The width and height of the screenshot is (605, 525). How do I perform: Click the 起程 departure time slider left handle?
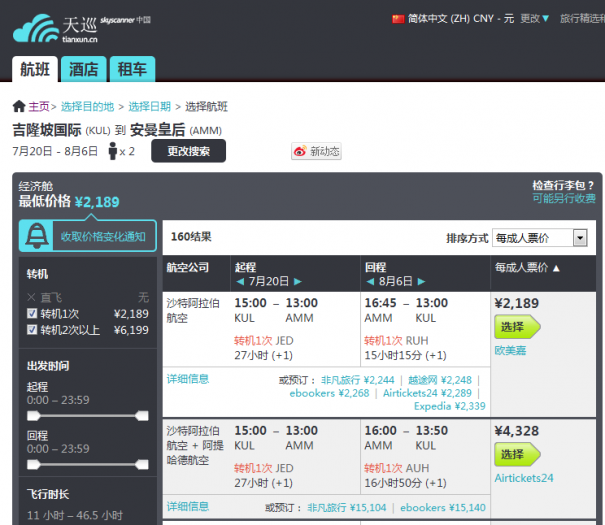point(33,416)
